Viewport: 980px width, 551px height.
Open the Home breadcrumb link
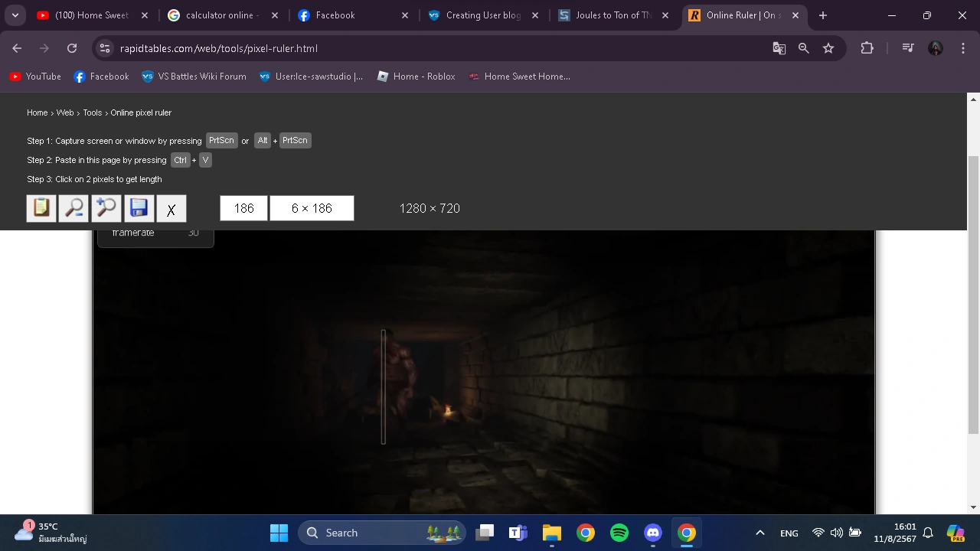(38, 112)
